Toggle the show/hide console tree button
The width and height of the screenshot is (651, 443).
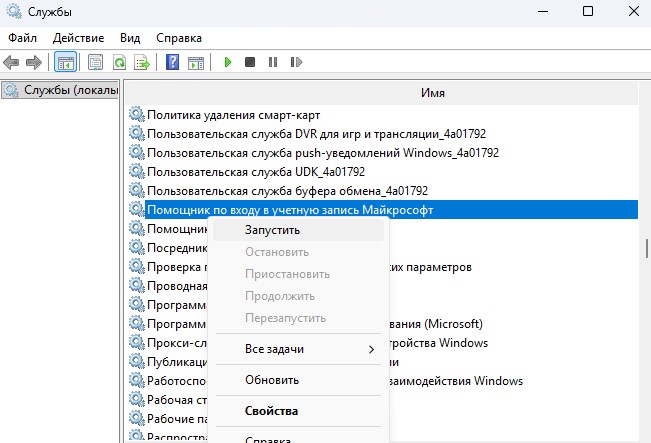point(65,62)
